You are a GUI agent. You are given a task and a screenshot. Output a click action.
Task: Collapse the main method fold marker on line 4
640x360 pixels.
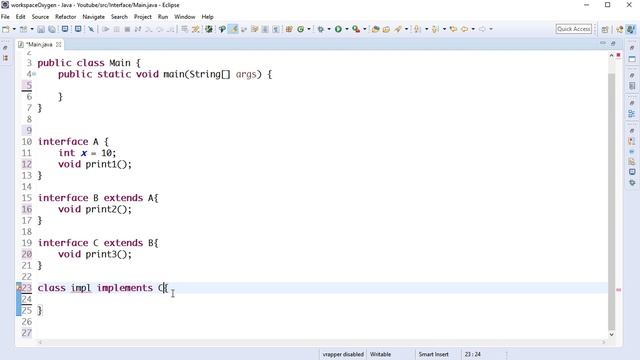pyautogui.click(x=34, y=74)
